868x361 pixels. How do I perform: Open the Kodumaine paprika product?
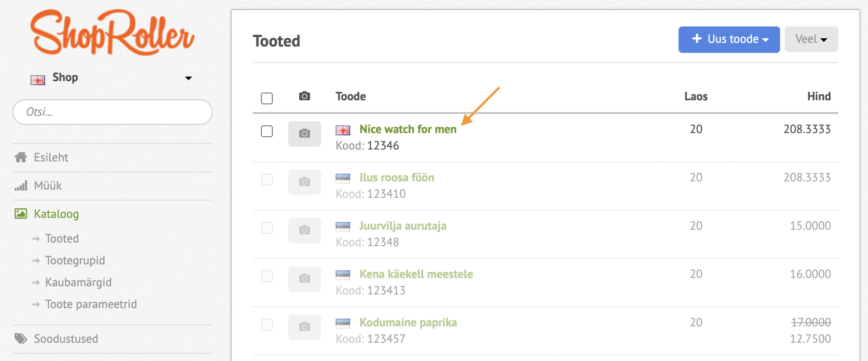408,322
